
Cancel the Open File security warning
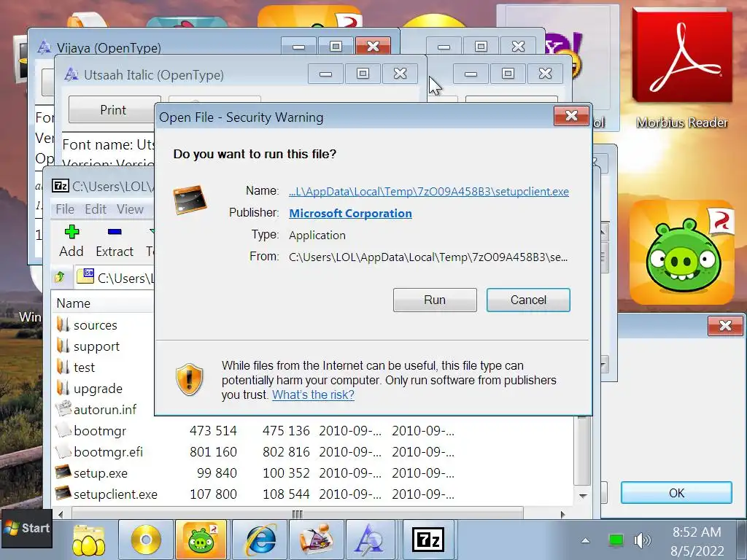tap(528, 300)
